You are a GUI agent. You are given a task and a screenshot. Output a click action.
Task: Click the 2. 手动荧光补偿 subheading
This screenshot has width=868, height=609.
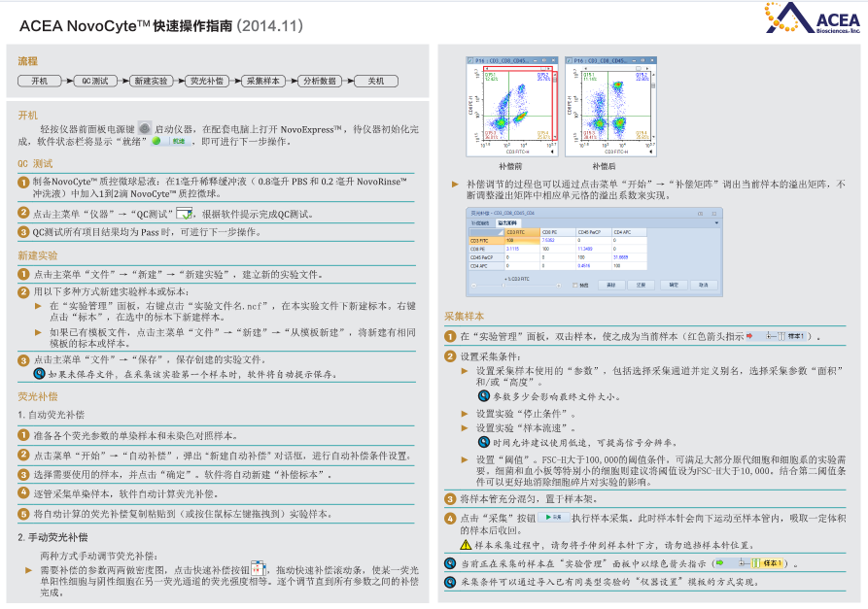[52, 537]
